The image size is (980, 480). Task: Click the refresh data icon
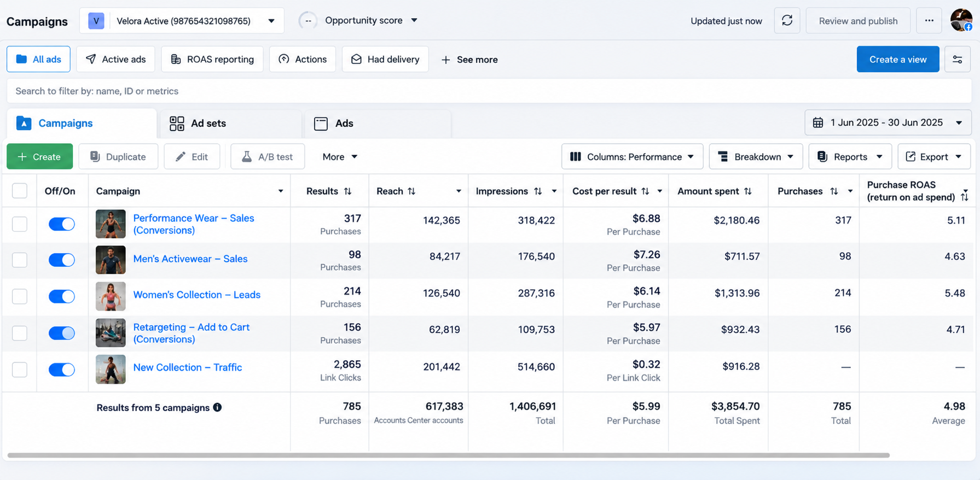pos(787,21)
